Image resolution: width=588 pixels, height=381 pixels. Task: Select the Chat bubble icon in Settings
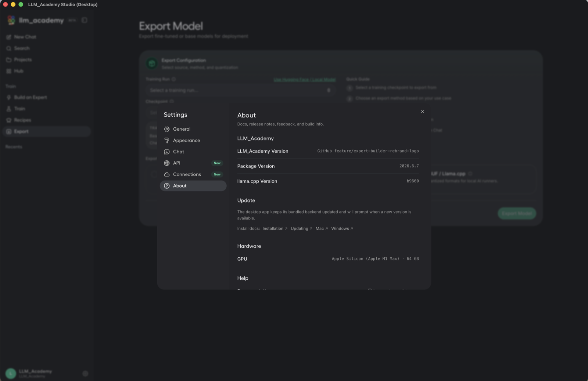(x=167, y=152)
